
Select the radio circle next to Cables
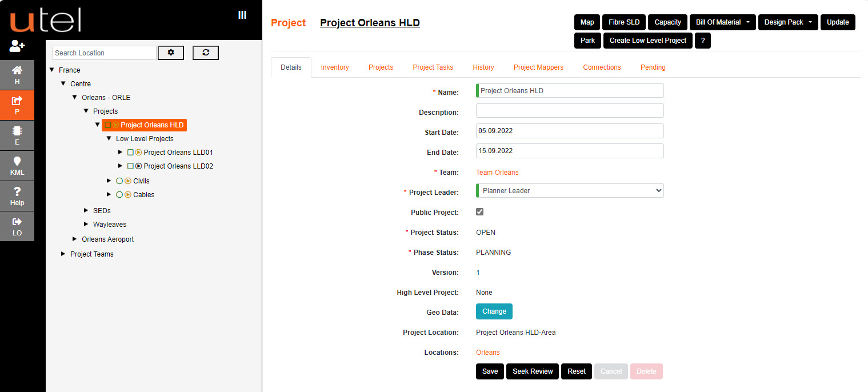pos(119,194)
